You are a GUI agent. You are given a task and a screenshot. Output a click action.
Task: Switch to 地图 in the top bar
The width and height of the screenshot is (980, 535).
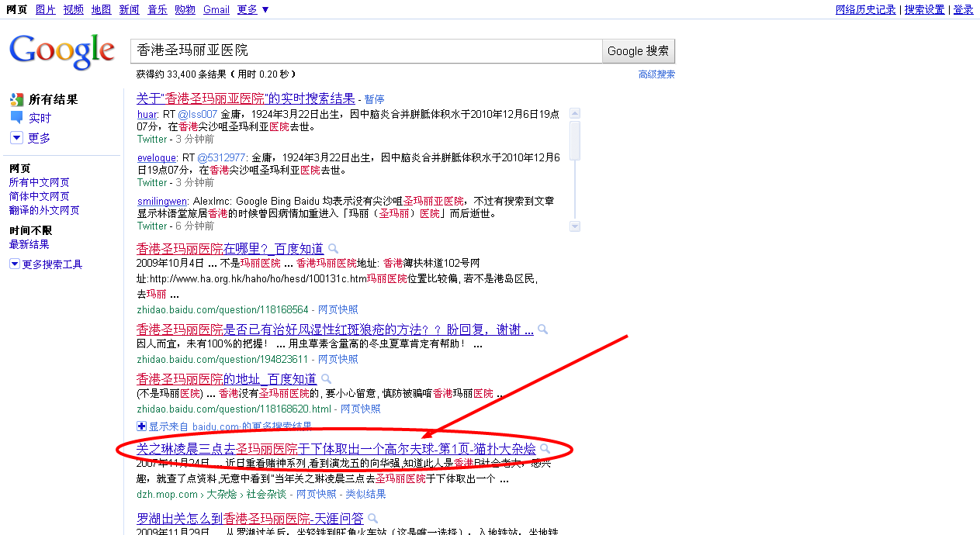[102, 9]
